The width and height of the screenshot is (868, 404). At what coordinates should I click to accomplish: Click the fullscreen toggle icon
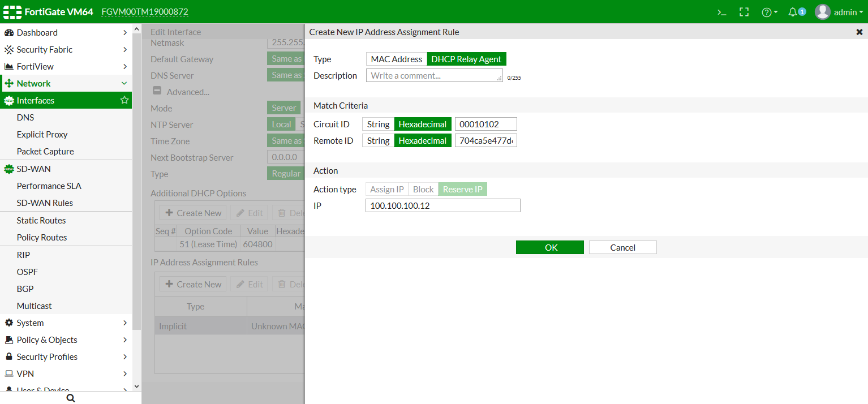click(744, 11)
